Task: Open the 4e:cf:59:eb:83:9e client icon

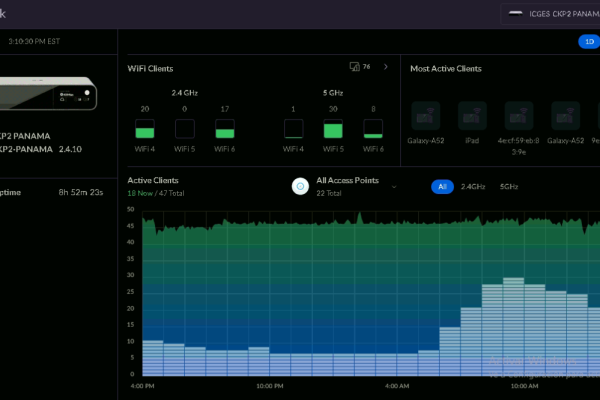Action: point(519,116)
